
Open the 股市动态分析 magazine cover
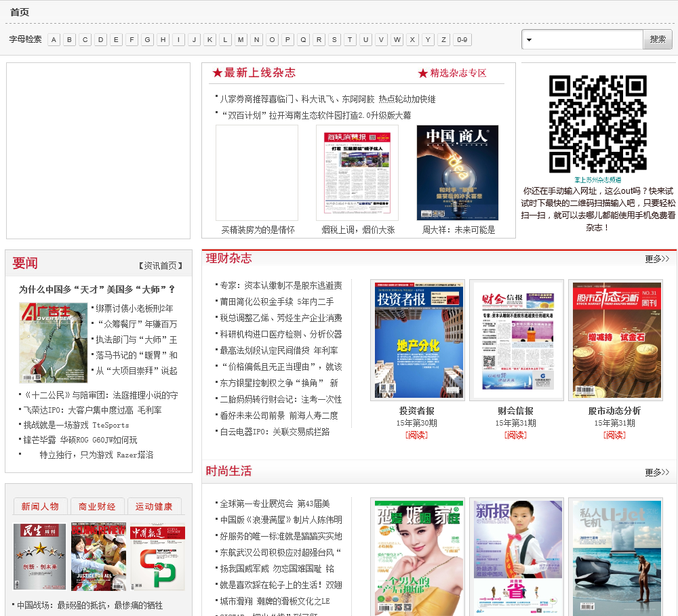[615, 340]
